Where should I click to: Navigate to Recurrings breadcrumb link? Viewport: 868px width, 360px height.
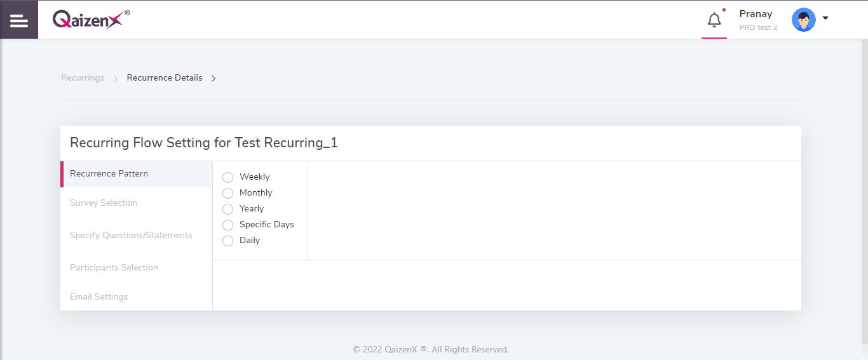[83, 77]
